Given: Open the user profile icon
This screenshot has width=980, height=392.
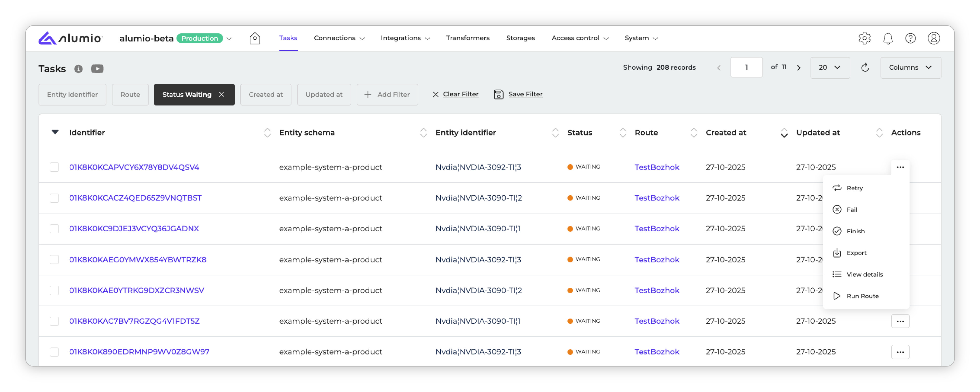Looking at the screenshot, I should click(933, 38).
